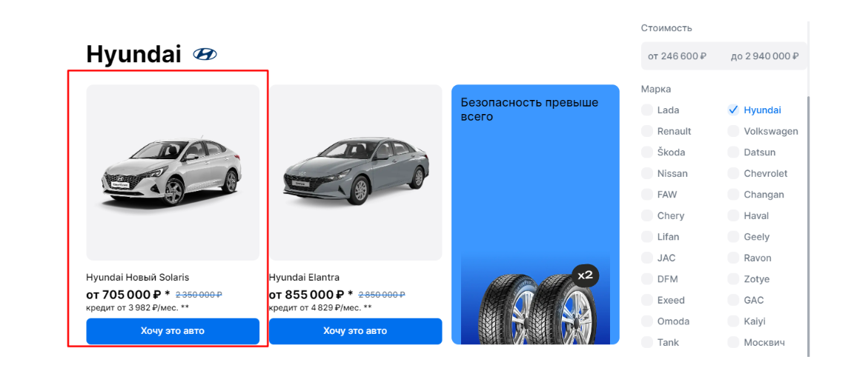This screenshot has height=365, width=868.
Task: Click the x2 badge on tire banner
Action: (x=585, y=275)
